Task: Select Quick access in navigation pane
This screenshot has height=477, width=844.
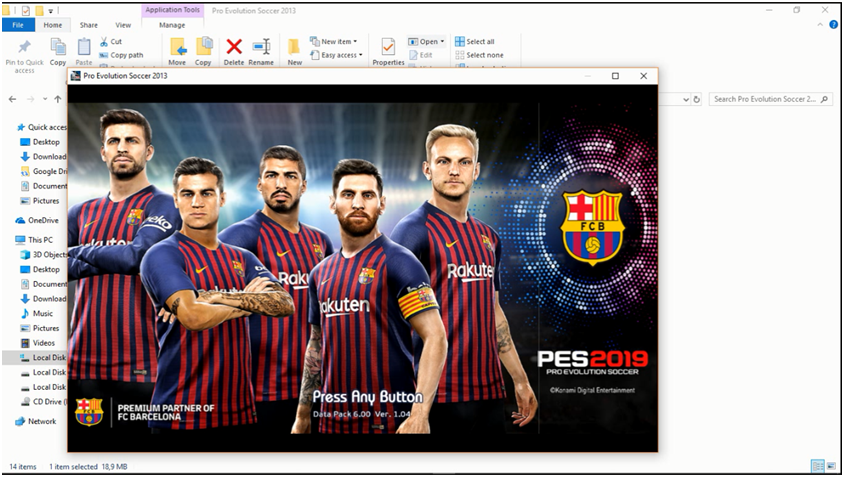Action: 42,127
